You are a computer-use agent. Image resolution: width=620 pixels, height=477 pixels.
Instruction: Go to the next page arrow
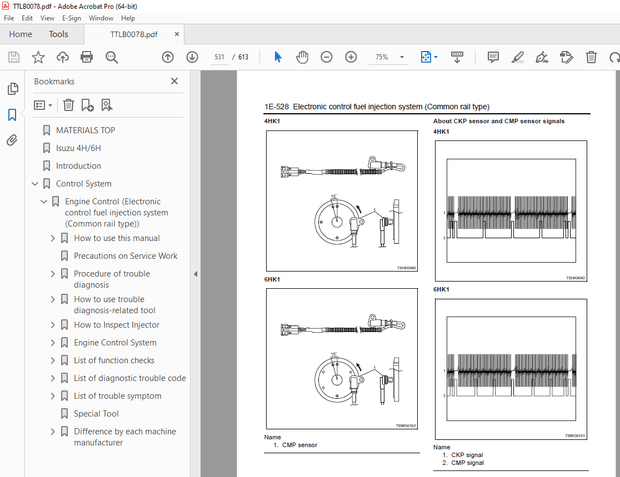(192, 57)
